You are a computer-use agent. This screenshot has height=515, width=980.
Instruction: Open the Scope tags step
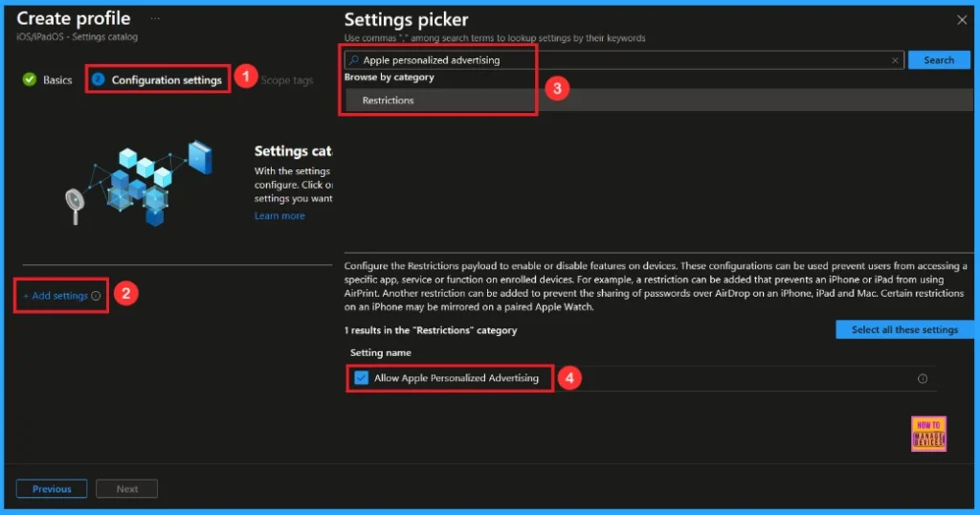click(287, 80)
